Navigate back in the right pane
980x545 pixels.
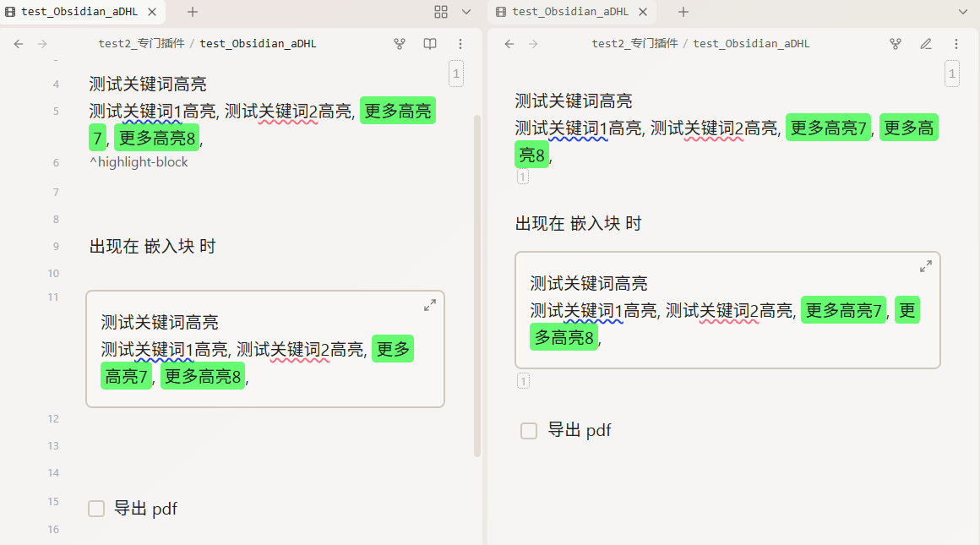[509, 44]
